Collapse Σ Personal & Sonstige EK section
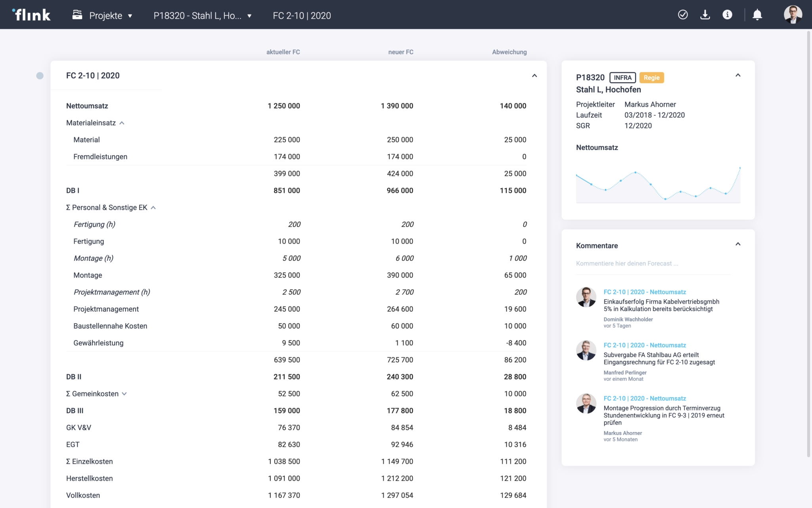The image size is (812, 508). coord(153,208)
